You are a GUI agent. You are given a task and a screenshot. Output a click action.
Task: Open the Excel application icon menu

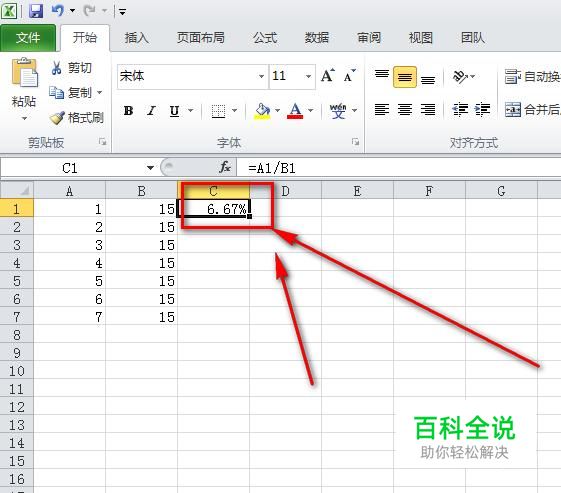9,11
